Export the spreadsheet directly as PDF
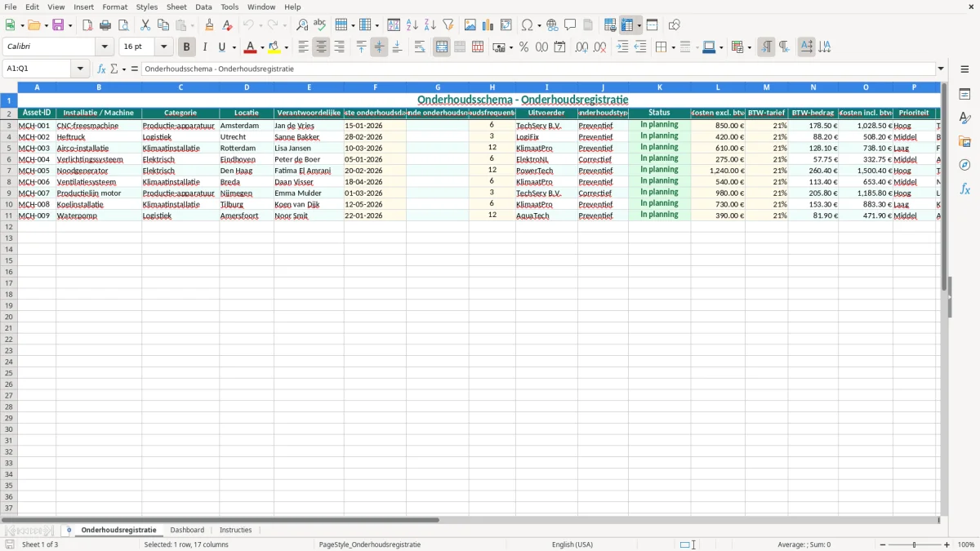Image resolution: width=980 pixels, height=551 pixels. 87,25
